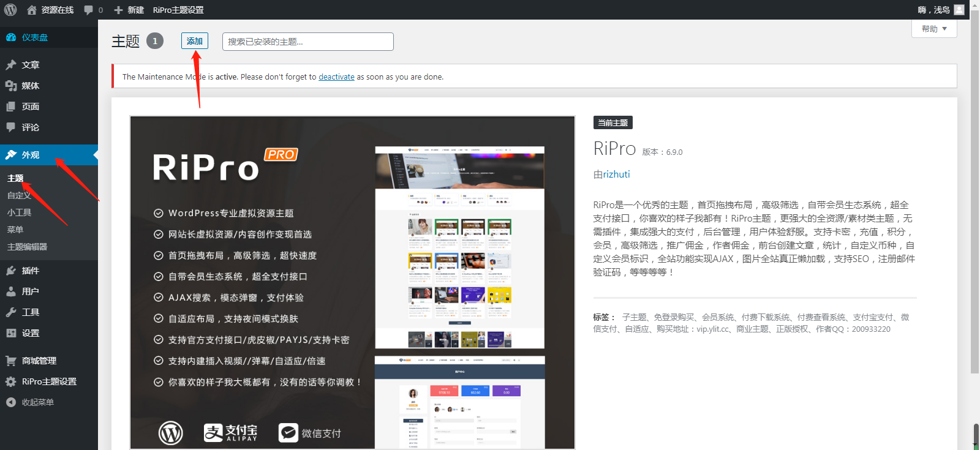Click RiPro主题设置 in top admin bar

[x=178, y=10]
